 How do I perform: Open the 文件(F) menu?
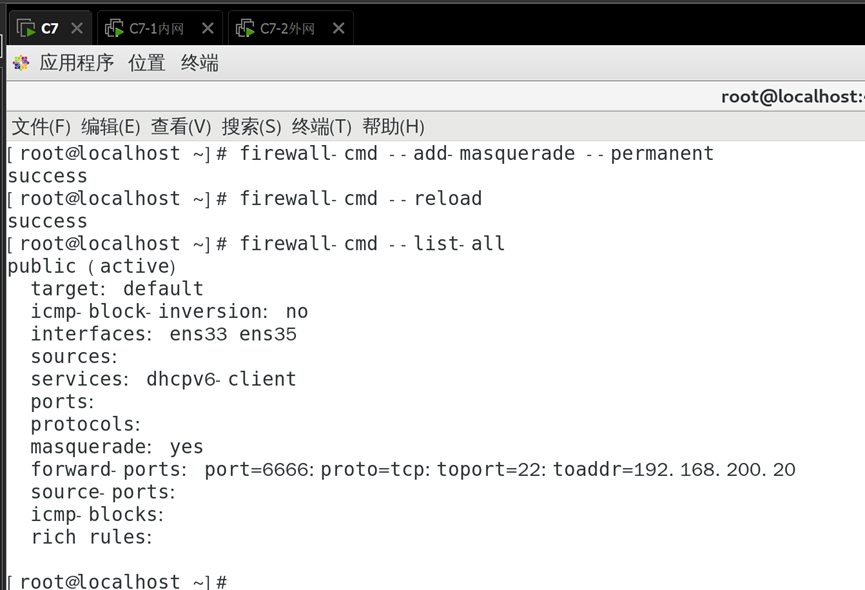point(41,127)
